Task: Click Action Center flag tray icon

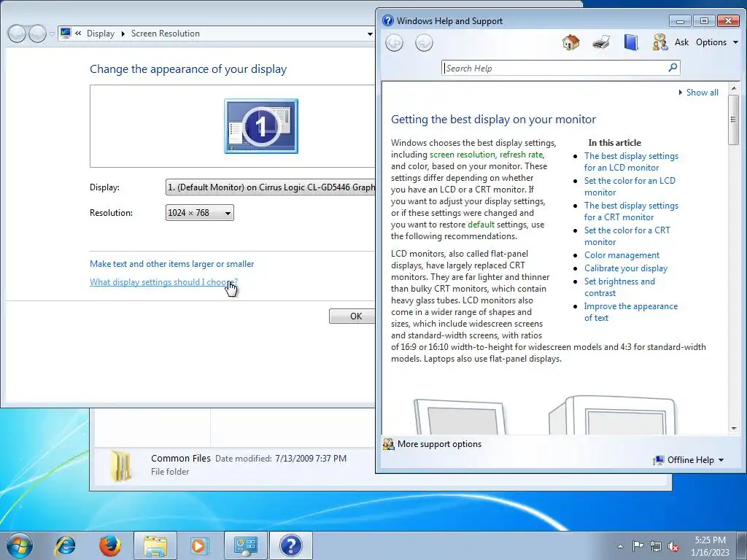Action: pos(638,546)
